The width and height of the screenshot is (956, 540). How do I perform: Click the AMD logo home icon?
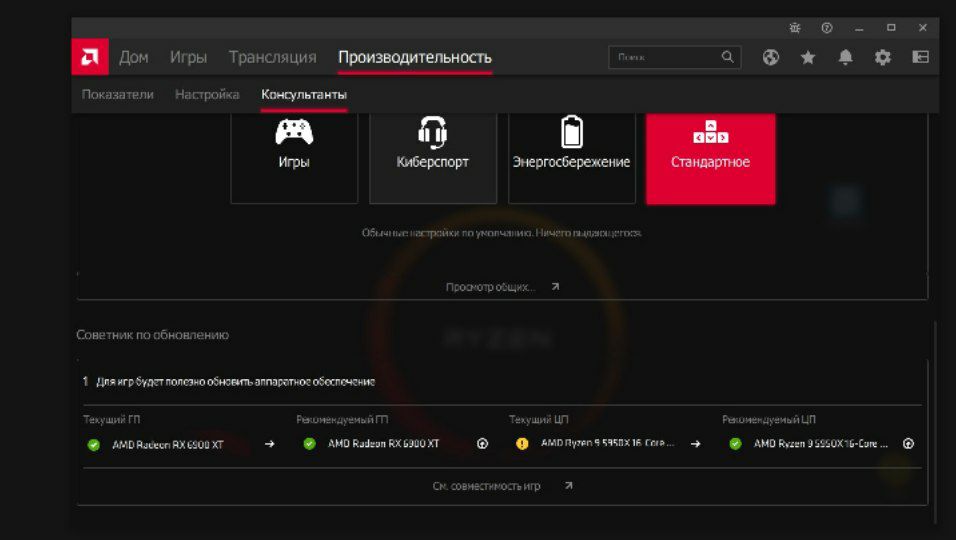coord(90,57)
